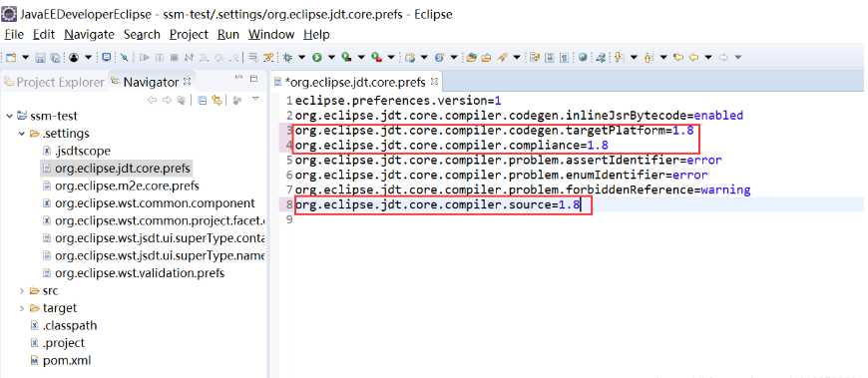Collapse the .settings folder
Image resolution: width=868 pixels, height=378 pixels.
coord(22,134)
